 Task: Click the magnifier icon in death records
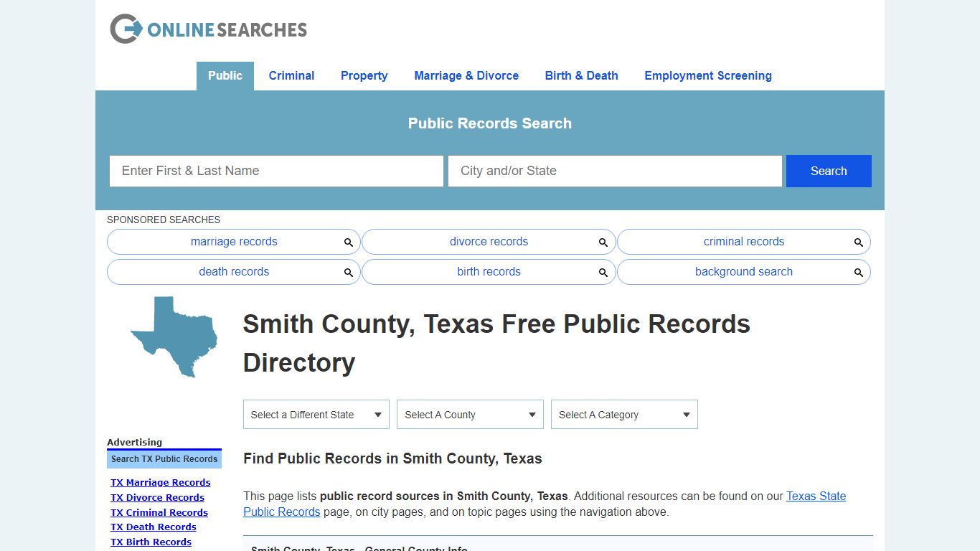(349, 273)
